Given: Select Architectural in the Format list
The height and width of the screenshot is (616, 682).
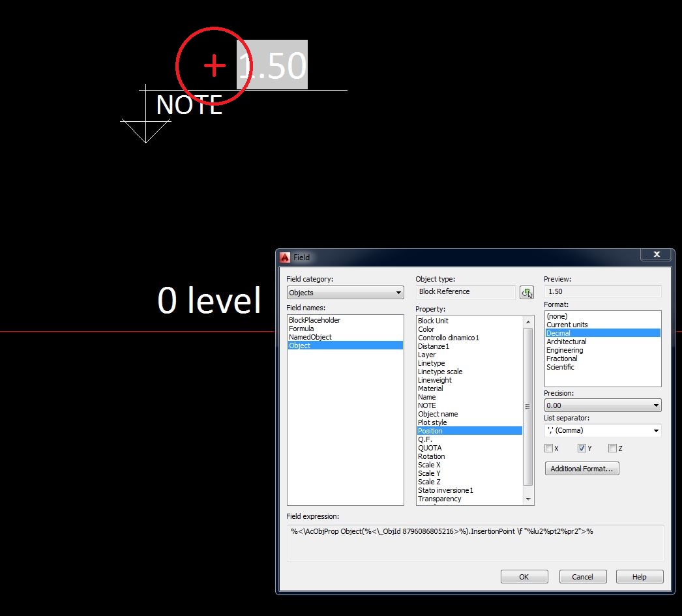Looking at the screenshot, I should [566, 342].
